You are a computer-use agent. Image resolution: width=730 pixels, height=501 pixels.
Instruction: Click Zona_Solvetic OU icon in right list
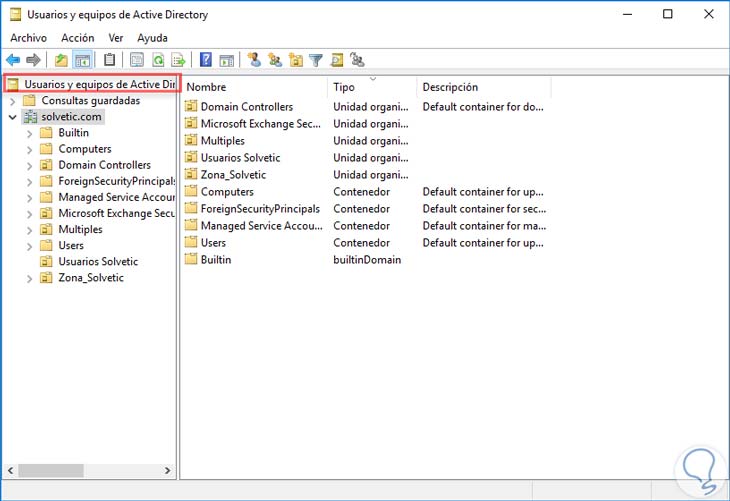[x=191, y=175]
